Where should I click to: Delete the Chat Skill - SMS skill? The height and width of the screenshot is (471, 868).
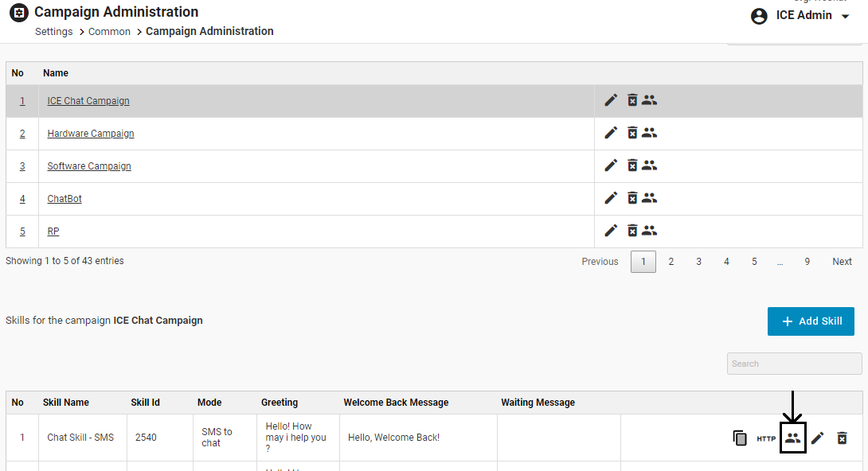842,438
